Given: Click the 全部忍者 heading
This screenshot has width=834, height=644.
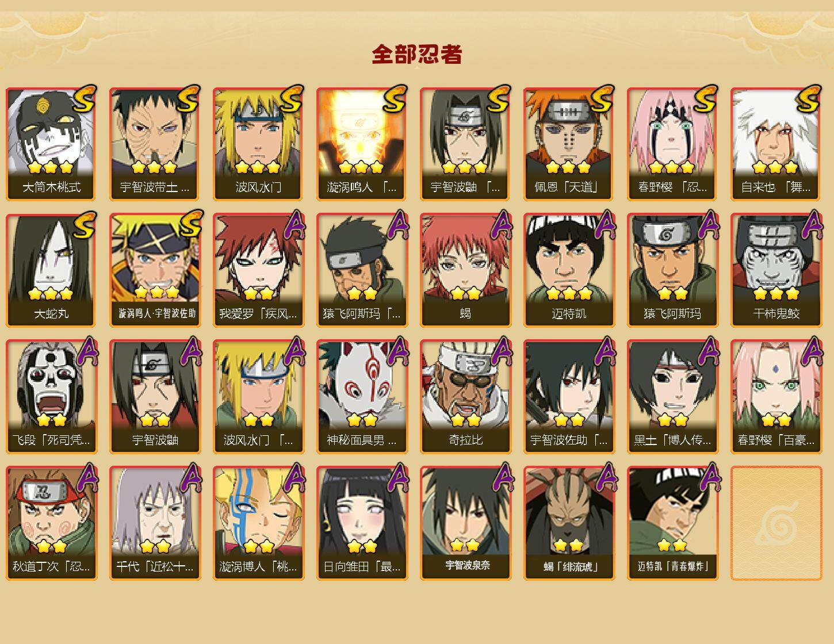Looking at the screenshot, I should tap(417, 54).
